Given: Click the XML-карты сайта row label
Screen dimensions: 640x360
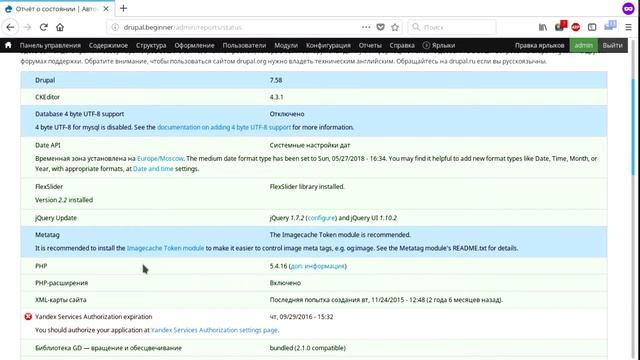Looking at the screenshot, I should (x=61, y=300).
